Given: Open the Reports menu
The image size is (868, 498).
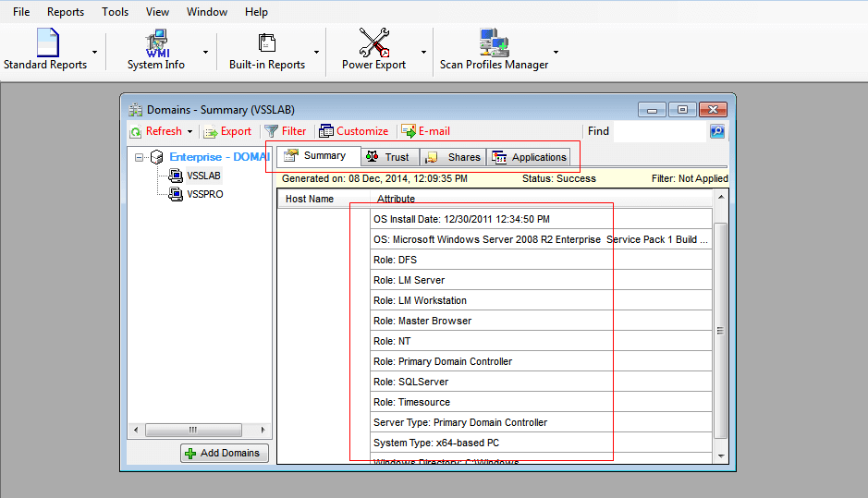Looking at the screenshot, I should pos(66,12).
